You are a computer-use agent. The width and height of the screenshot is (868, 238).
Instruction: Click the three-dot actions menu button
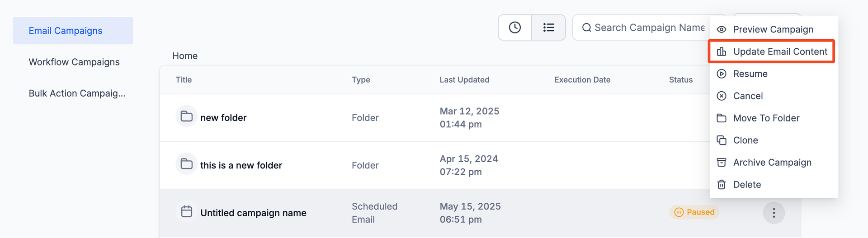(774, 213)
